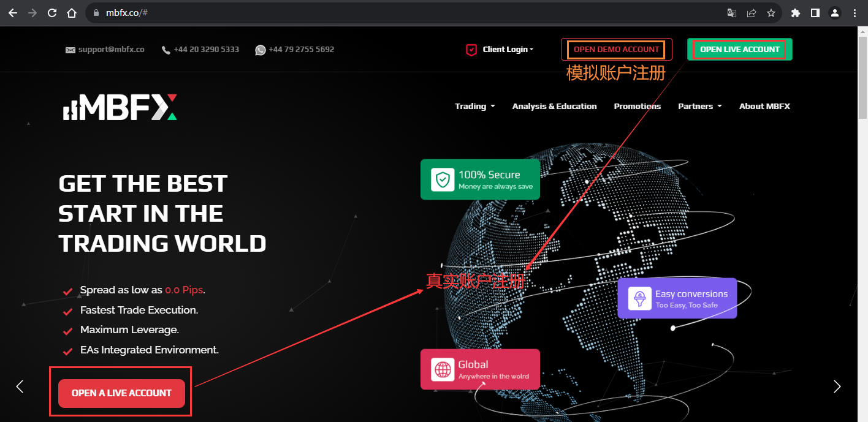Click the browser back arrow
868x422 pixels.
pos(13,13)
